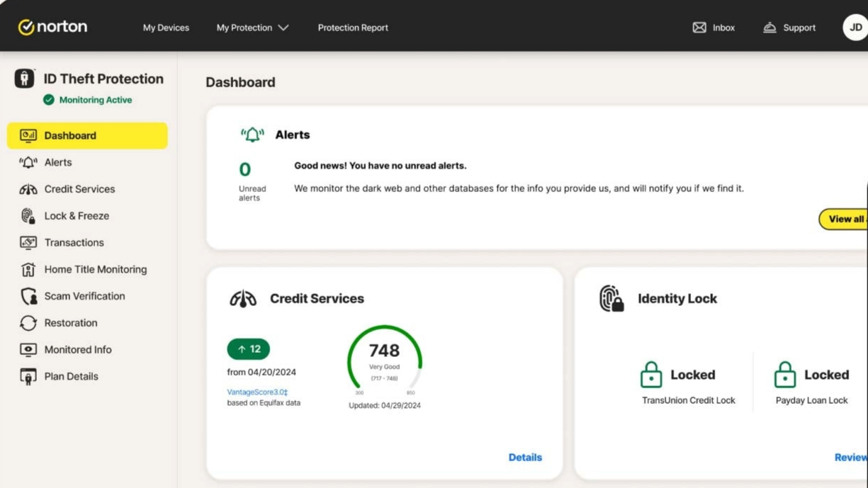Click the 'Payday Loan Lock' label
The height and width of the screenshot is (488, 868).
(811, 400)
